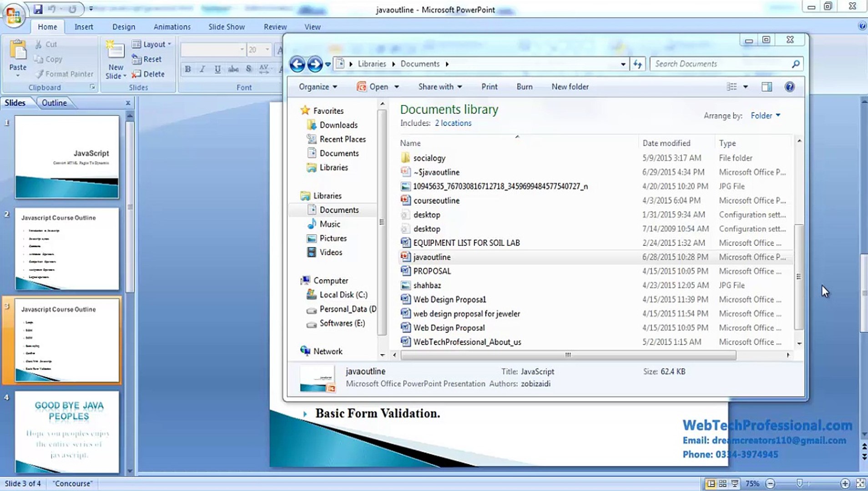Click Zoom Out minus button
Image resolution: width=868 pixels, height=491 pixels.
click(x=770, y=483)
